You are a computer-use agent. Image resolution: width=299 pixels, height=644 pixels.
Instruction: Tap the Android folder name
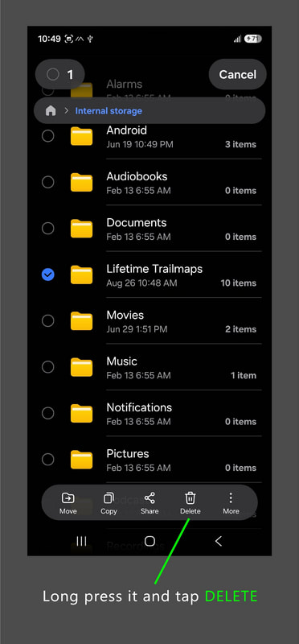click(x=126, y=130)
